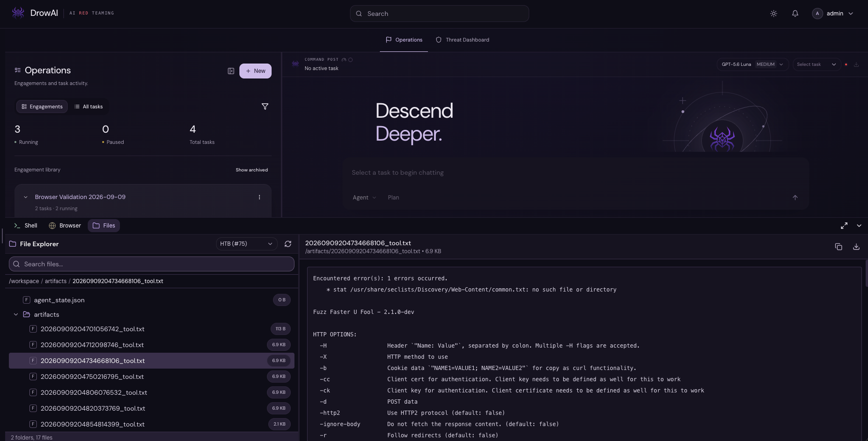The height and width of the screenshot is (441, 868).
Task: Select the Files tab
Action: (104, 226)
